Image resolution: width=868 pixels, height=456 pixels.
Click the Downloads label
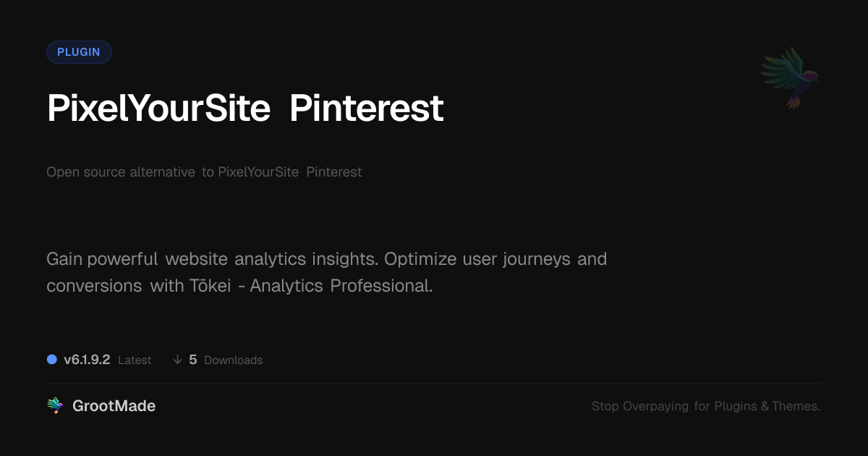pos(233,360)
